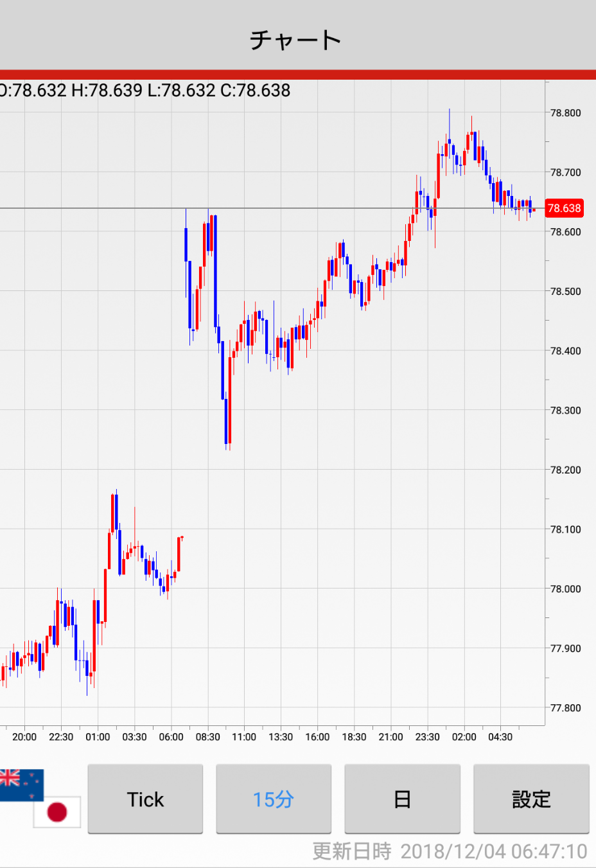The image size is (596, 868).
Task: Select the 20:00 time axis marker
Action: 24,737
